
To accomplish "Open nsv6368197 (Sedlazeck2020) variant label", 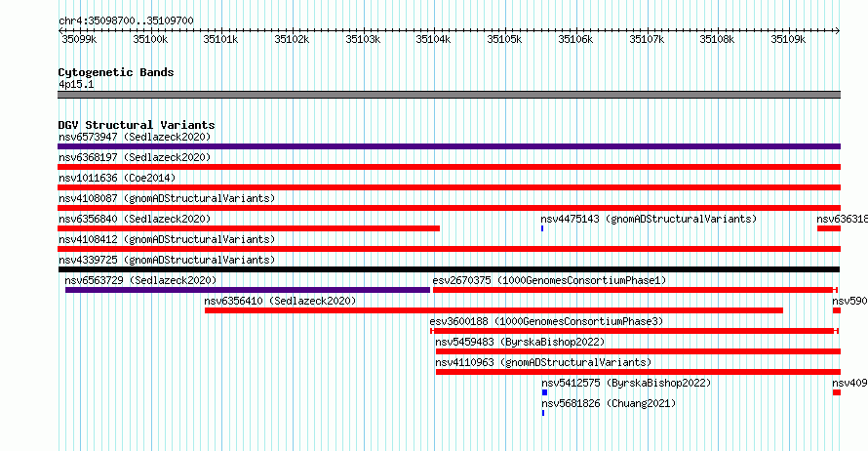I will tap(135, 157).
